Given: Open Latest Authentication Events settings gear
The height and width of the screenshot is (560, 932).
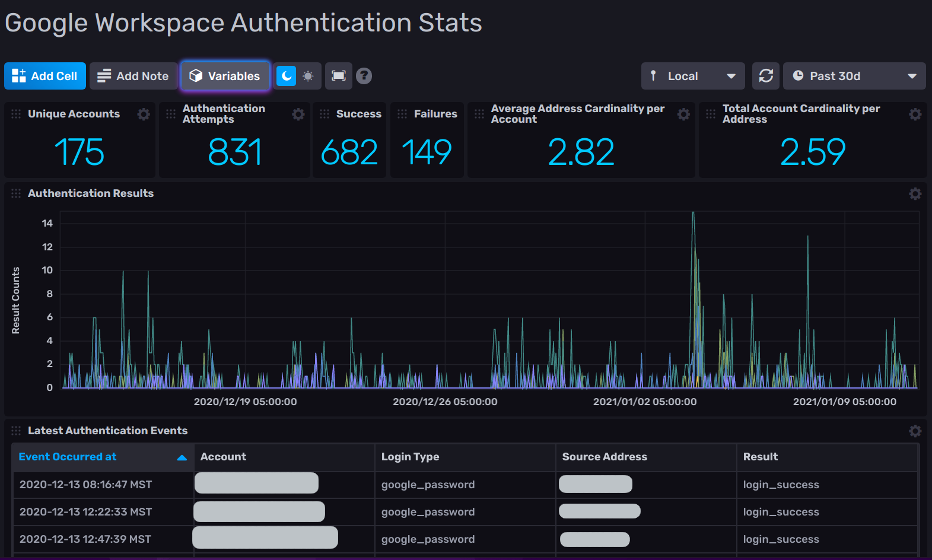Looking at the screenshot, I should click(x=915, y=431).
